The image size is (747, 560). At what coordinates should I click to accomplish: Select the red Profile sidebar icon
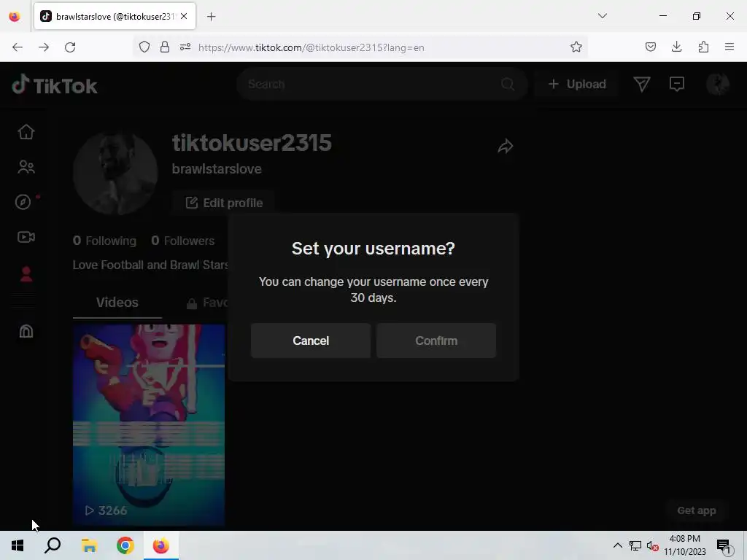click(26, 274)
